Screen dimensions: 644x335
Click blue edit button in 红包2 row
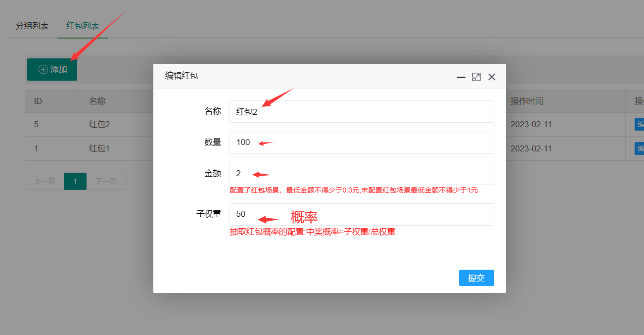coord(640,124)
